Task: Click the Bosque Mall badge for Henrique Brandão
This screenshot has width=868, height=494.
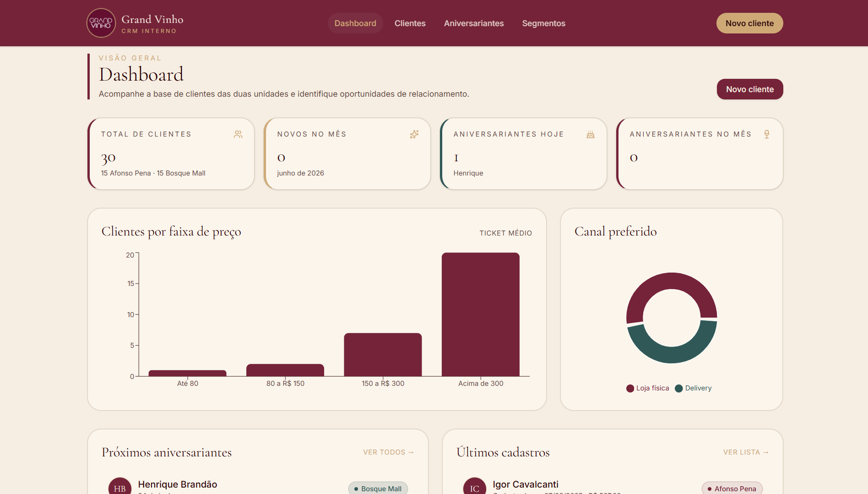Action: (x=378, y=489)
